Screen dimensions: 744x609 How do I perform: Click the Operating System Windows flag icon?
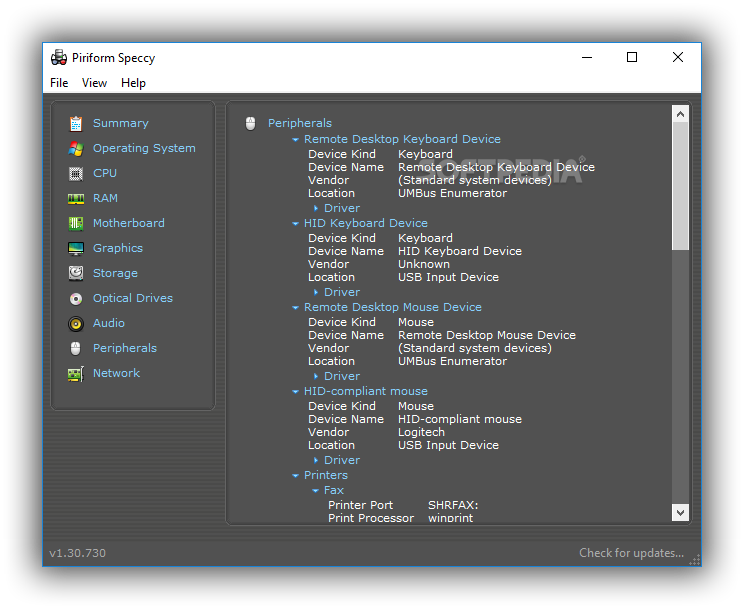pyautogui.click(x=76, y=149)
